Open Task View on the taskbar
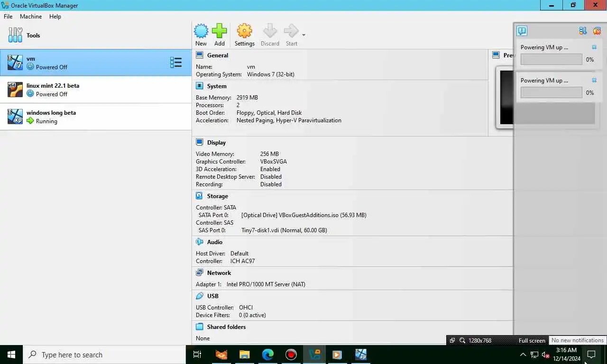Viewport: 607px width, 364px height. [197, 355]
